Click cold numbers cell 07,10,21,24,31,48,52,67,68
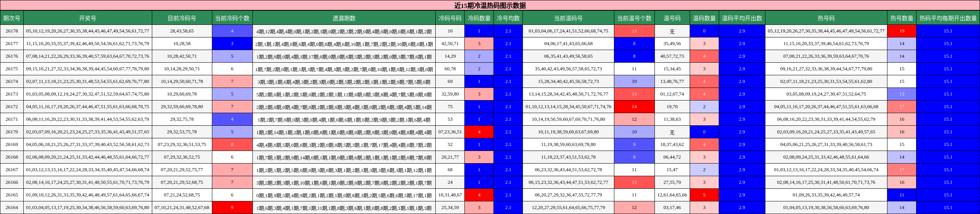 pyautogui.click(x=182, y=208)
